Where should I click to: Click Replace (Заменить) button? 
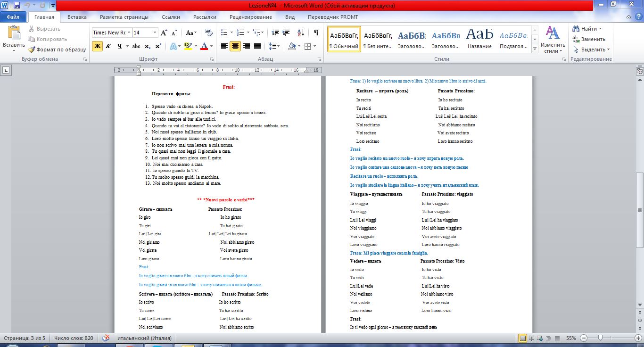click(589, 39)
